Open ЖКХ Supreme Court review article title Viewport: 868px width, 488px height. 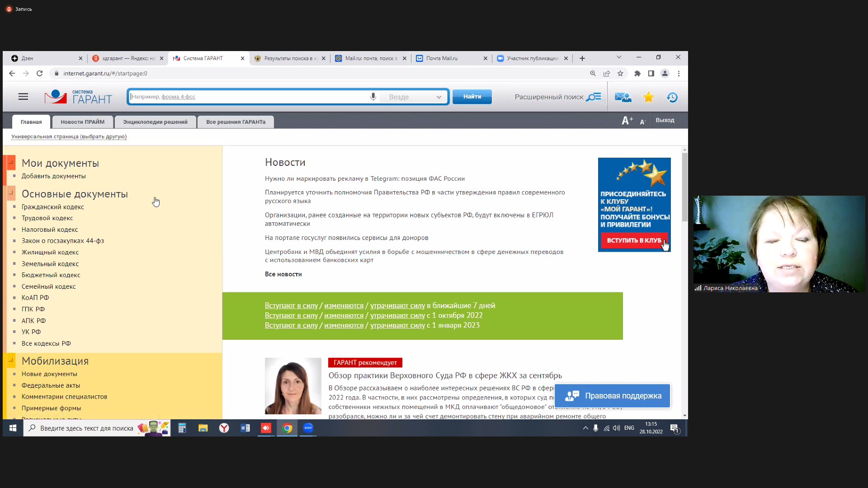coord(445,375)
